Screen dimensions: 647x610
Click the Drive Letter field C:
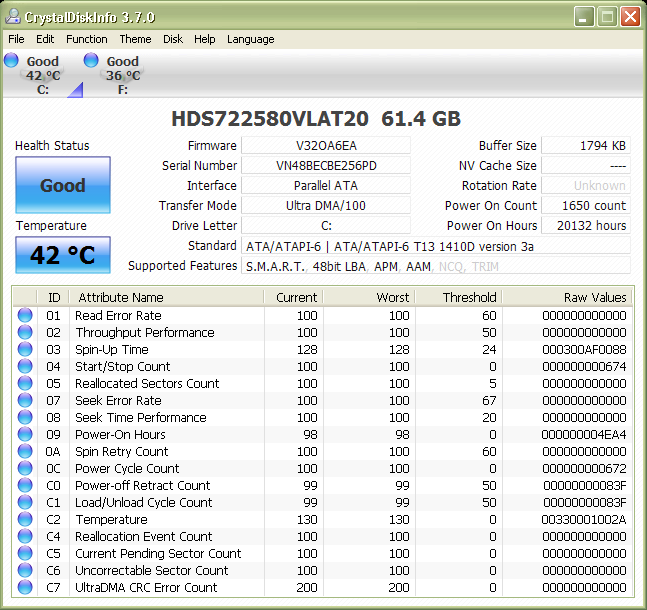pos(326,226)
